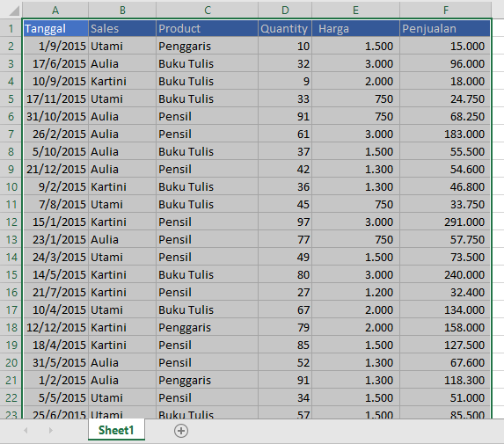The height and width of the screenshot is (444, 504).
Task: Click the Harga header cell
Action: (355, 29)
